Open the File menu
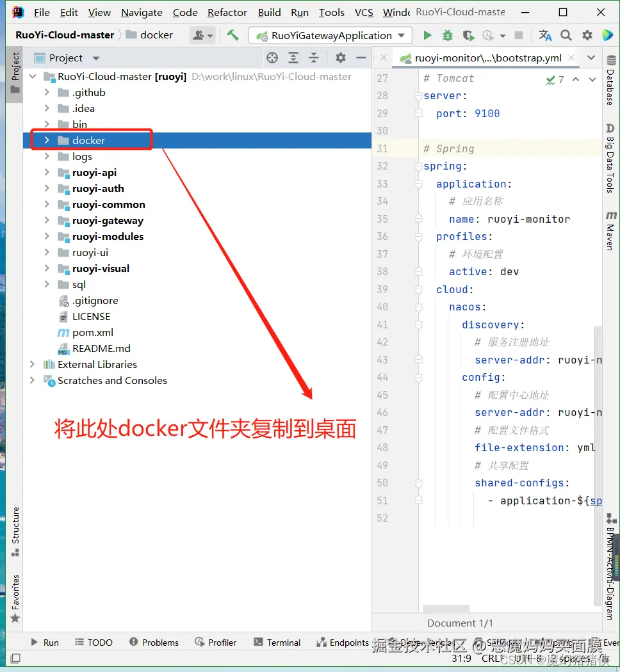Image resolution: width=620 pixels, height=672 pixels. (42, 12)
